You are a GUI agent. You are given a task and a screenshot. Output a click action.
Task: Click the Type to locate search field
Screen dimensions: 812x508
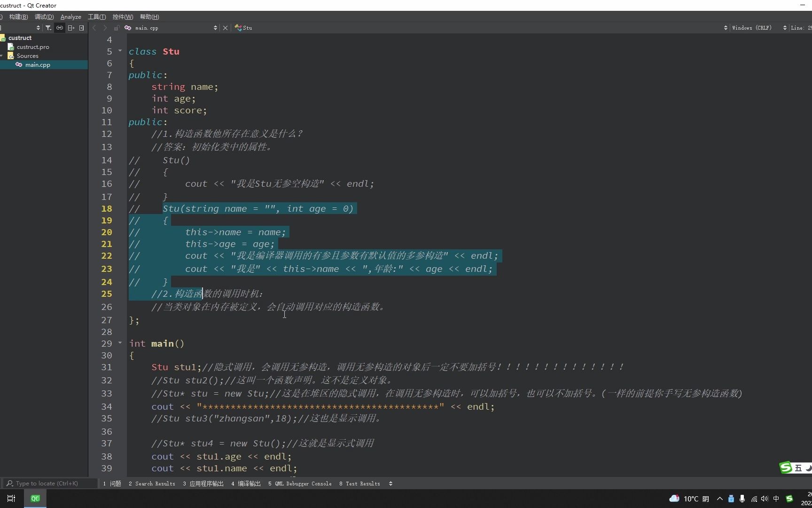47,483
